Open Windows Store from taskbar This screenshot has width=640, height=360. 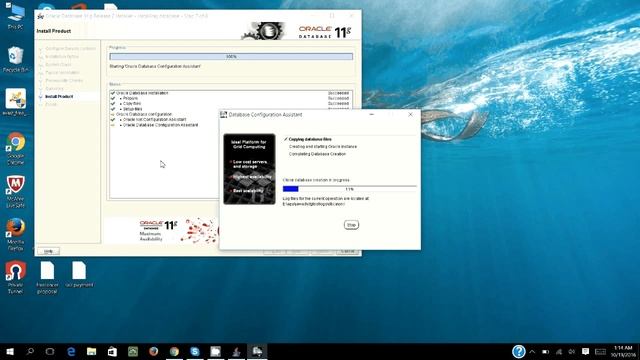[112, 351]
